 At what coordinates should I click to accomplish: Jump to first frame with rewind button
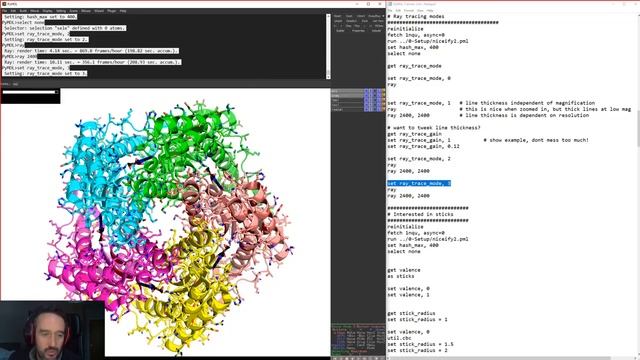pyautogui.click(x=334, y=26)
